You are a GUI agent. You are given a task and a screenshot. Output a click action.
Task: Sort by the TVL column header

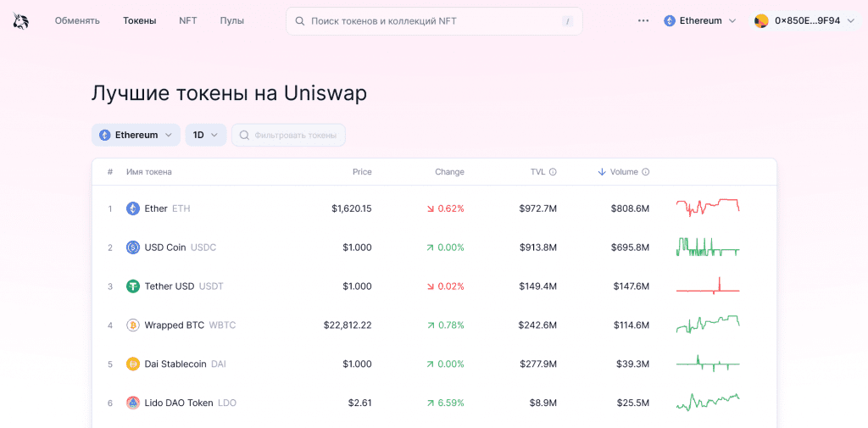click(x=538, y=172)
